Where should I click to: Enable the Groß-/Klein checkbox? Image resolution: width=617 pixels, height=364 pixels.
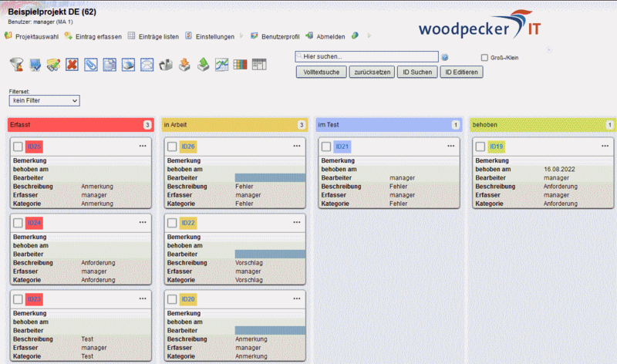[484, 57]
